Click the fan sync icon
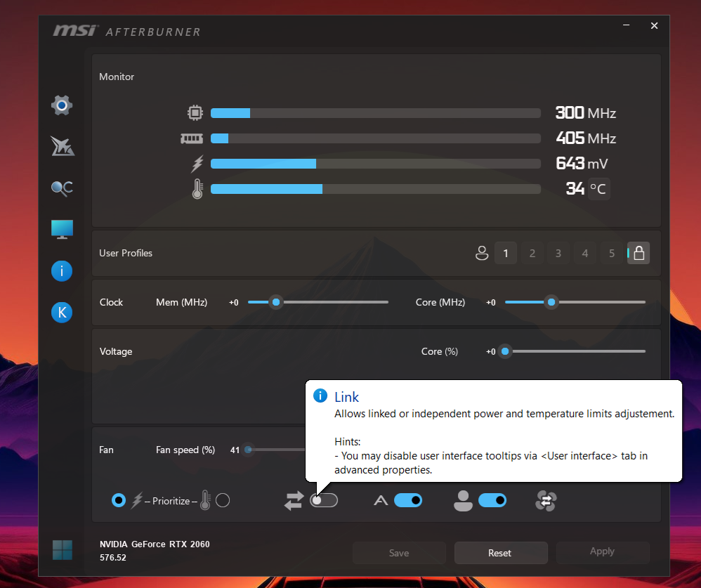 [x=546, y=501]
